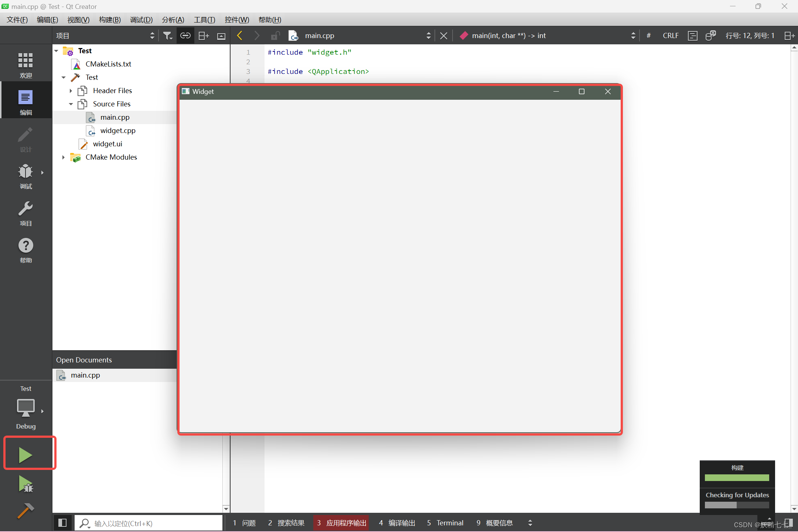Close the main.cpp document with X
This screenshot has width=798, height=532.
tap(444, 35)
